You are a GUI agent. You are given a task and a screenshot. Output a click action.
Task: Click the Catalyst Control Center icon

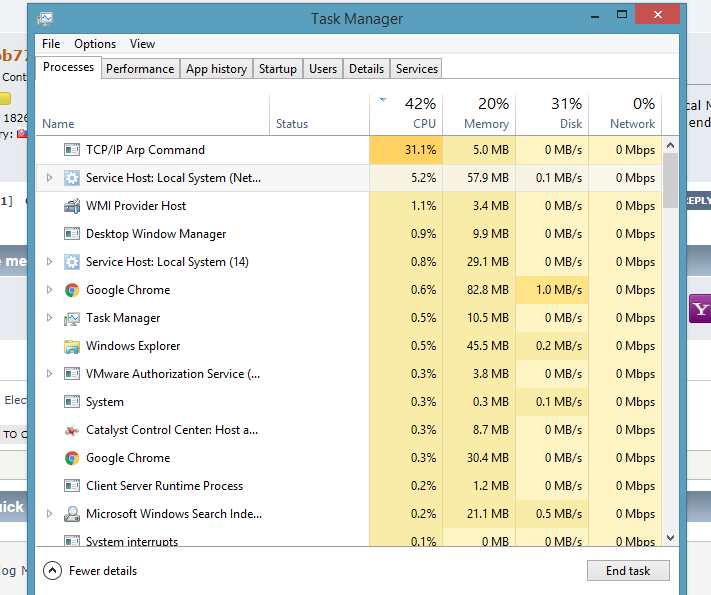(72, 430)
